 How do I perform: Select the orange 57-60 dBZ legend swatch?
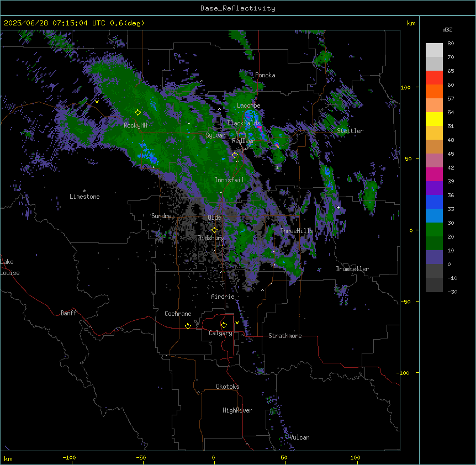tap(434, 91)
